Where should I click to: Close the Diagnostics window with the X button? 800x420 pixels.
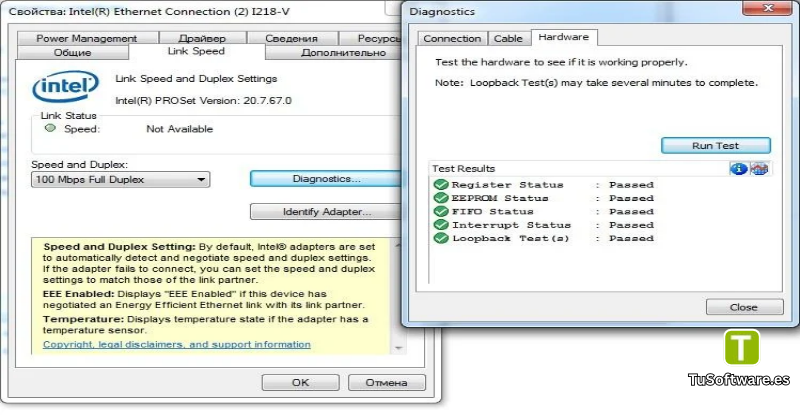pos(768,8)
